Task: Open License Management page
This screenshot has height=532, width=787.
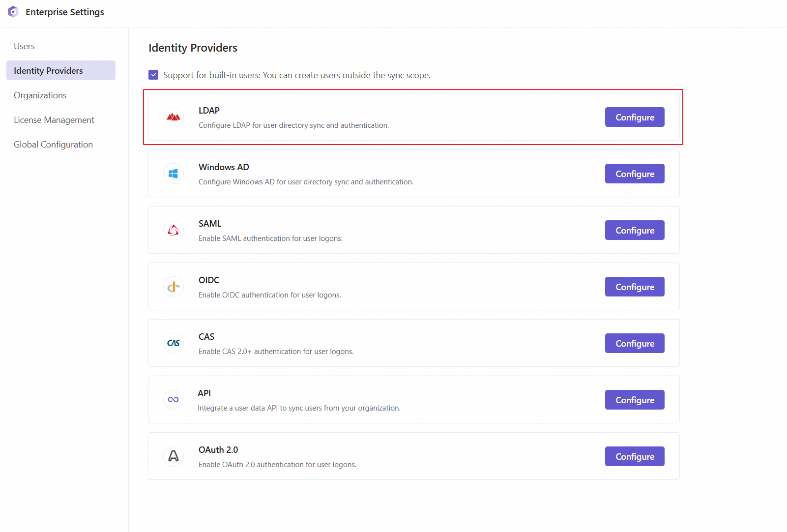Action: 54,120
